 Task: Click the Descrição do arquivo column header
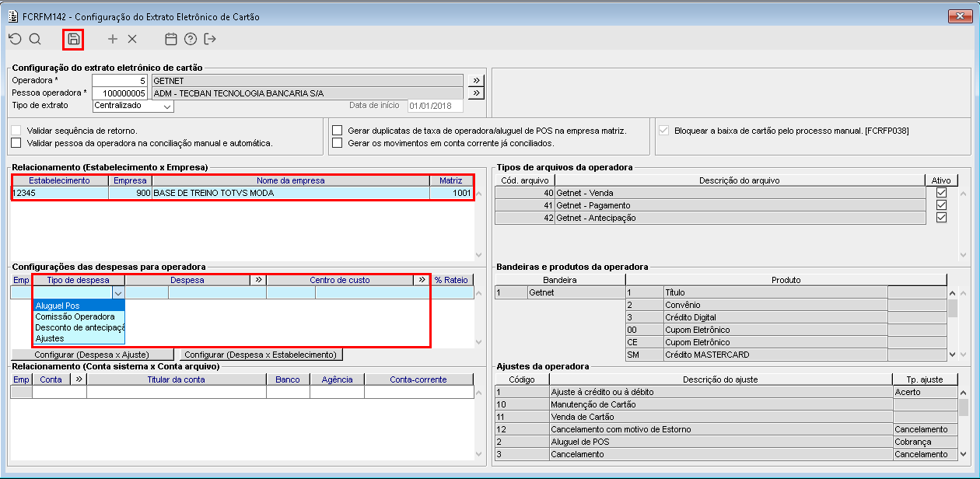(739, 180)
